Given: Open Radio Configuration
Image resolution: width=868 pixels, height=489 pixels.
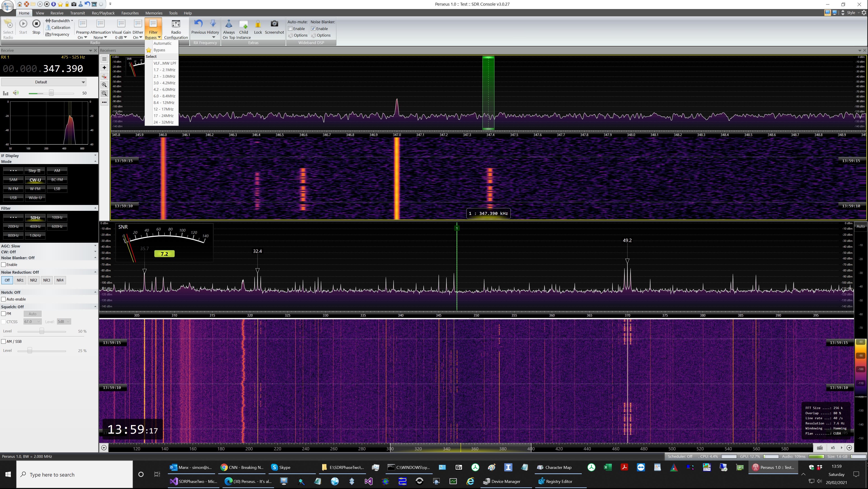Looking at the screenshot, I should coord(176,24).
